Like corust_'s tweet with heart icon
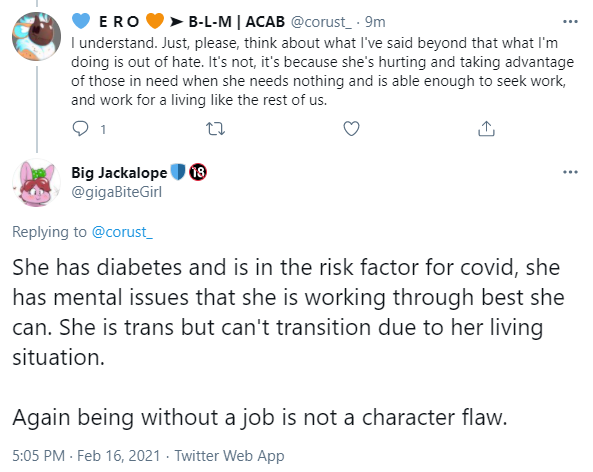593x472 pixels. (351, 129)
